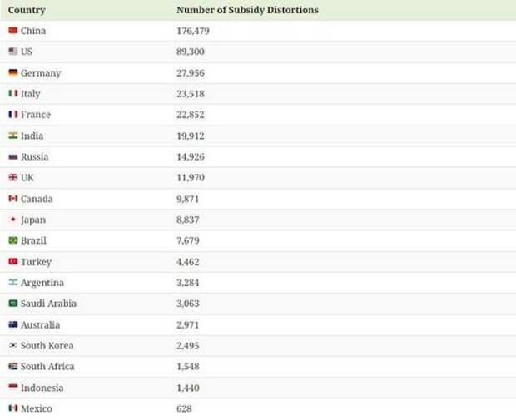This screenshot has width=516, height=420.
Task: Select Indonesia's value 1,440
Action: (x=188, y=388)
